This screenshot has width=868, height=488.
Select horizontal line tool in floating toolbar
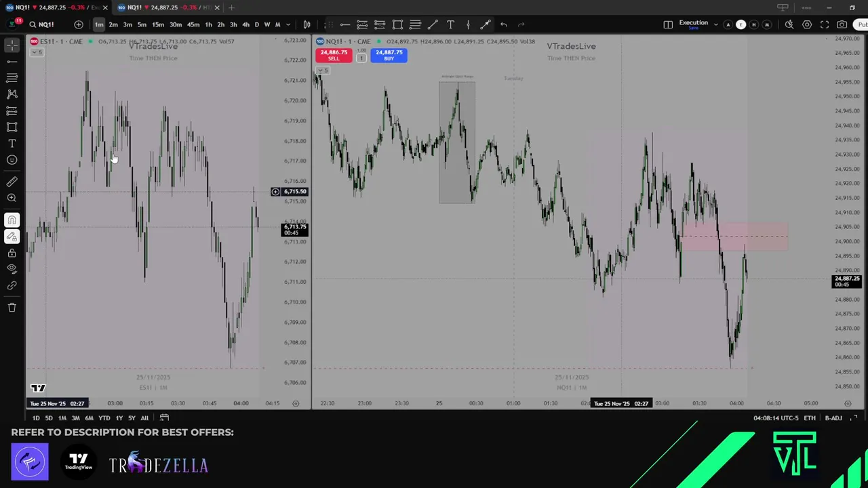[344, 24]
